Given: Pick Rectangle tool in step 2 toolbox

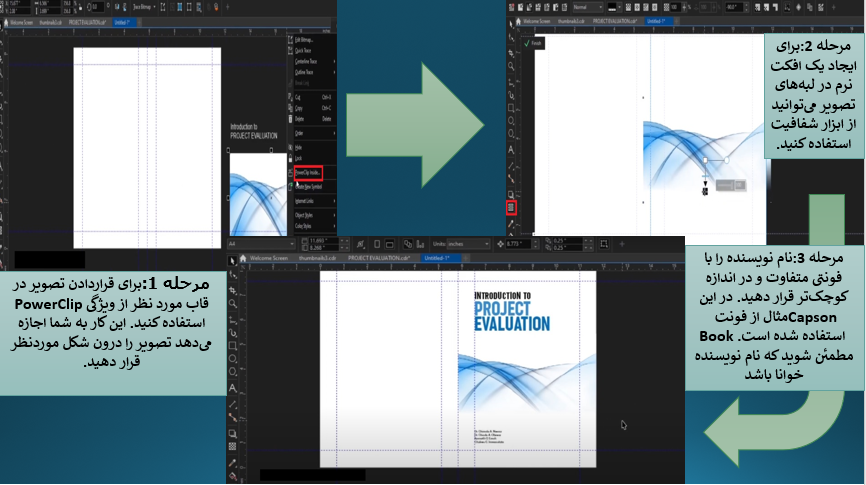Looking at the screenshot, I should pyautogui.click(x=511, y=108).
